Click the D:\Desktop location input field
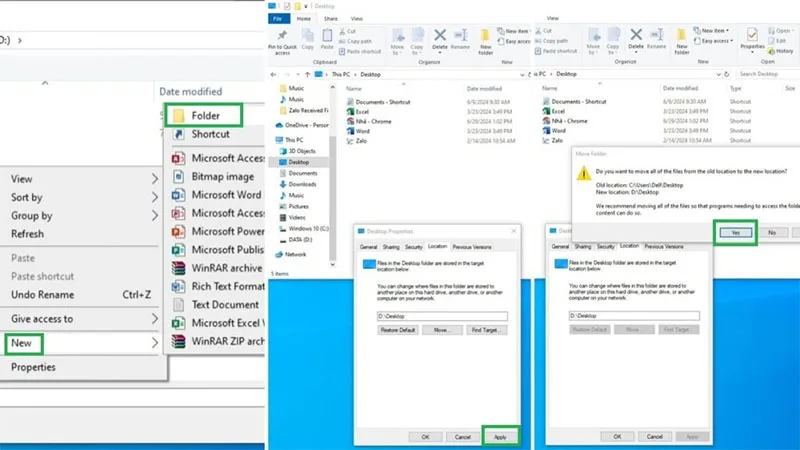The height and width of the screenshot is (450, 800). pyautogui.click(x=442, y=316)
